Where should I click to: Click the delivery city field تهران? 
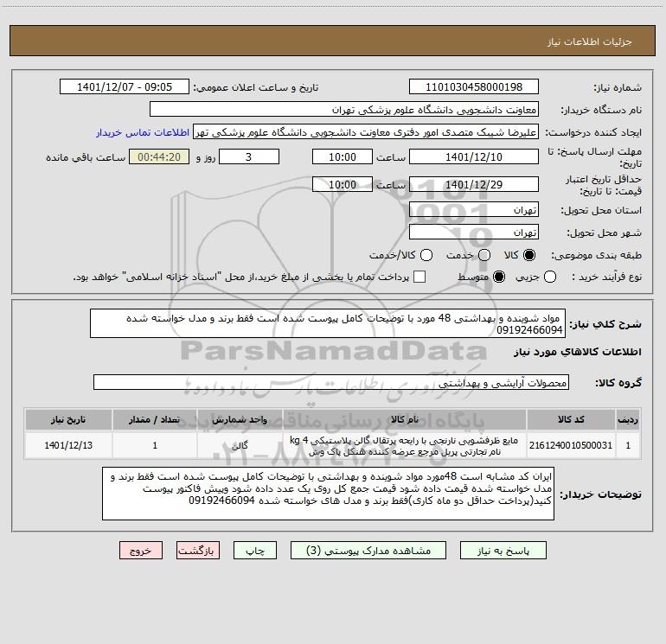(x=474, y=233)
